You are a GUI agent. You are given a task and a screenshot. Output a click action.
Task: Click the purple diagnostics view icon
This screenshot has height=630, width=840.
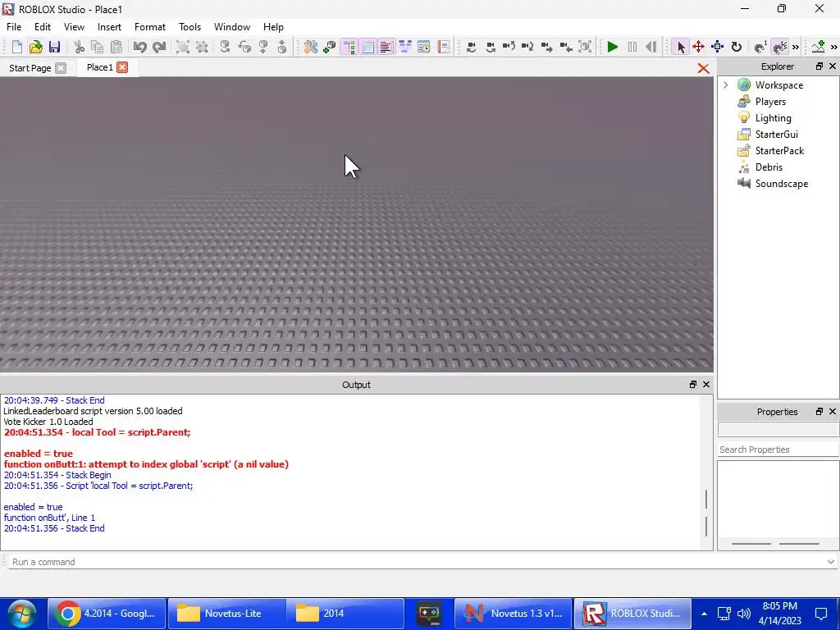[405, 47]
